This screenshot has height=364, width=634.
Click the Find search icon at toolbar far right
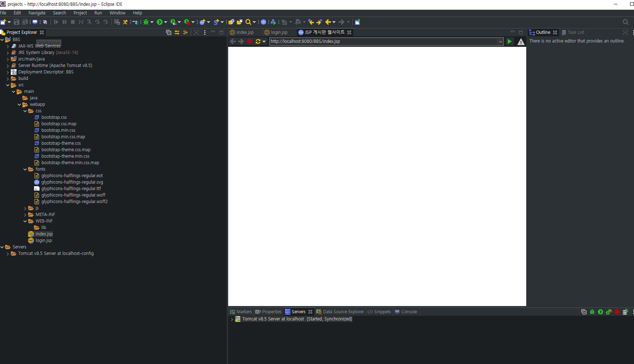pyautogui.click(x=626, y=22)
